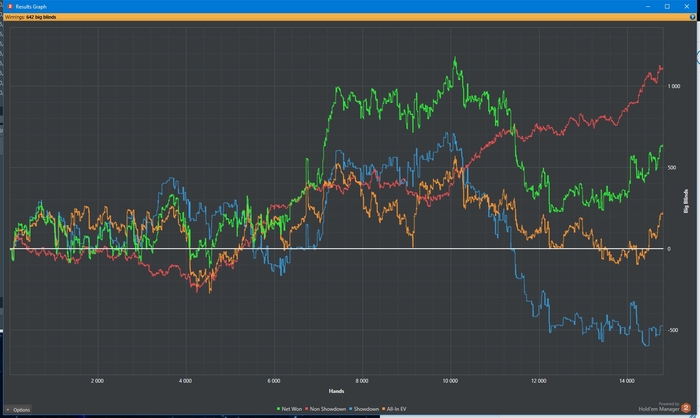Click the Results Graph title bar app icon
The image size is (700, 418).
[10, 6]
